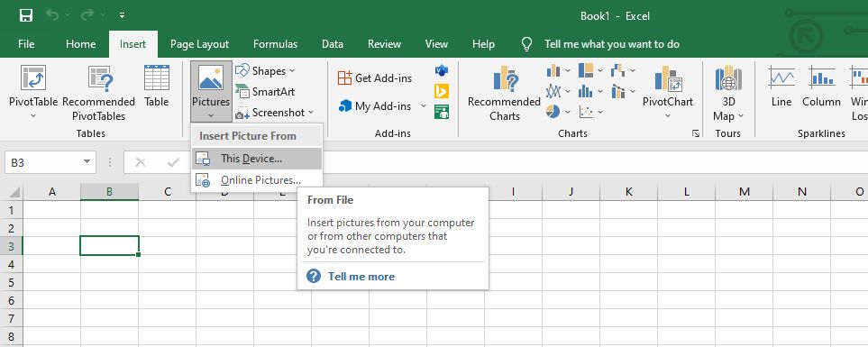Open Recommended Charts
This screenshot has height=347, width=868.
[504, 93]
